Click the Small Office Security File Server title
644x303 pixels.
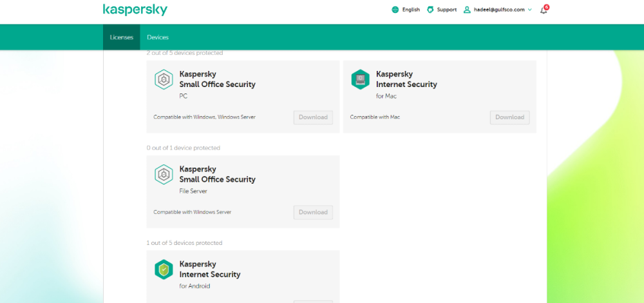coord(217,174)
